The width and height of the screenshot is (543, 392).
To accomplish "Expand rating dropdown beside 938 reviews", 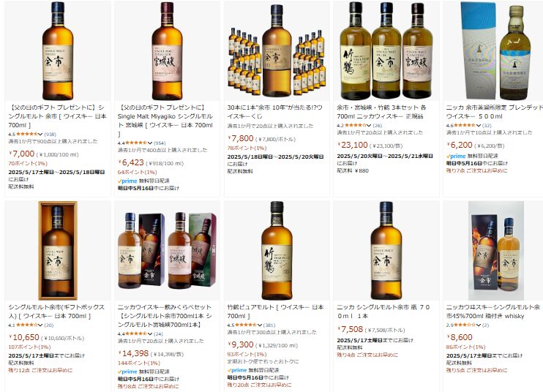I will coord(40,135).
